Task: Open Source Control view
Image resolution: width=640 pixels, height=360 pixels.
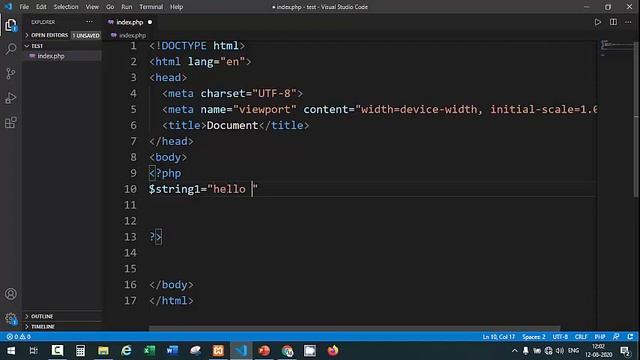Action: 11,73
